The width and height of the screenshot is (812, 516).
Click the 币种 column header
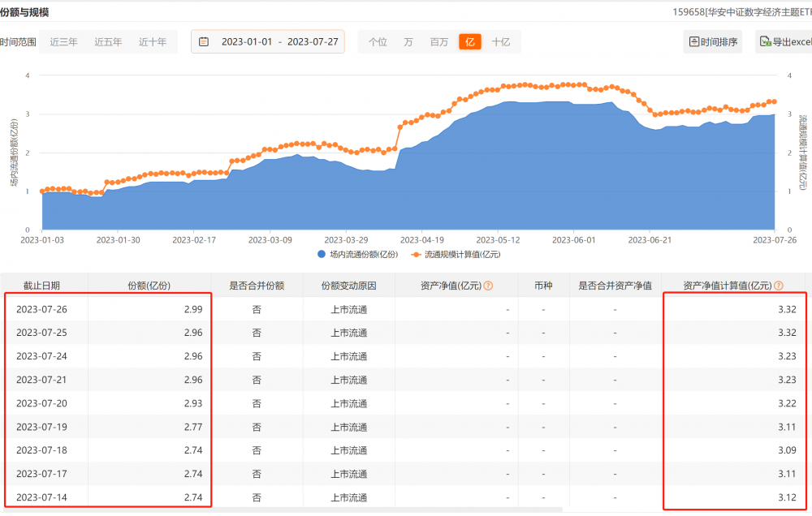[x=543, y=286]
